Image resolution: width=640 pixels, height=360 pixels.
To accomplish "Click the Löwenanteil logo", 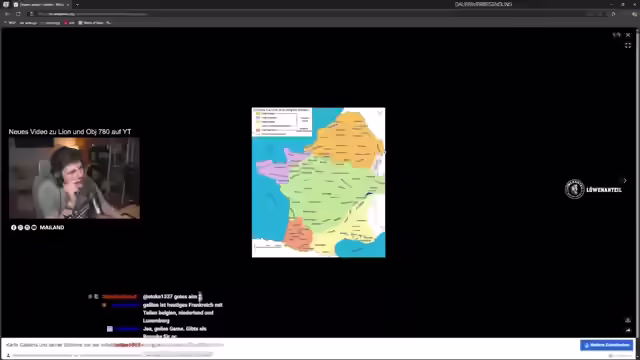I will pos(593,189).
